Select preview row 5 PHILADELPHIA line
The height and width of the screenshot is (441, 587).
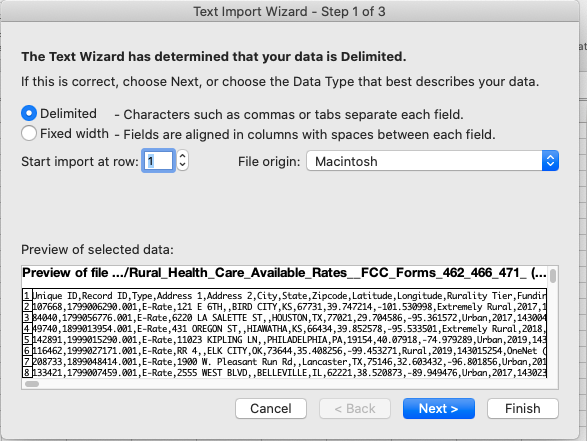tap(289, 340)
